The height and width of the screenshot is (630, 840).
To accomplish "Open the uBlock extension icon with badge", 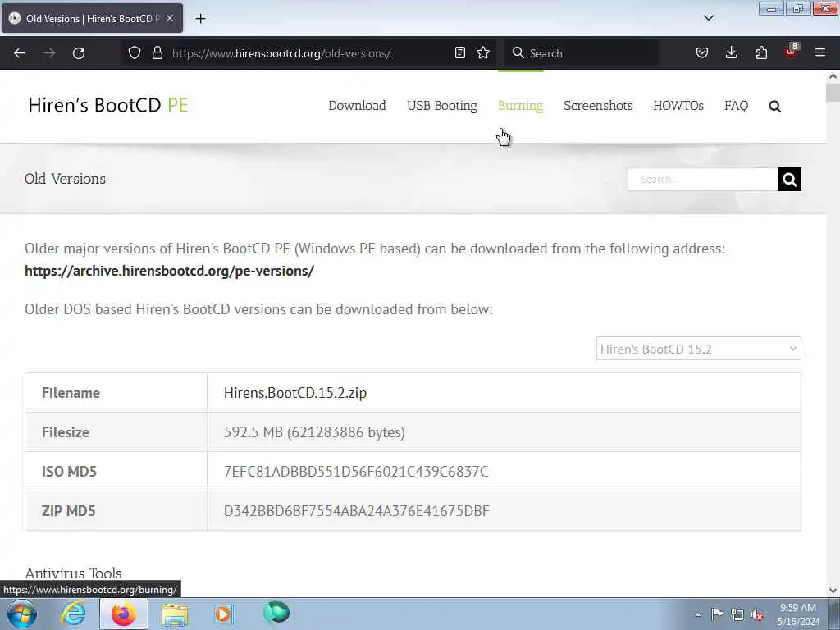I will (x=792, y=52).
